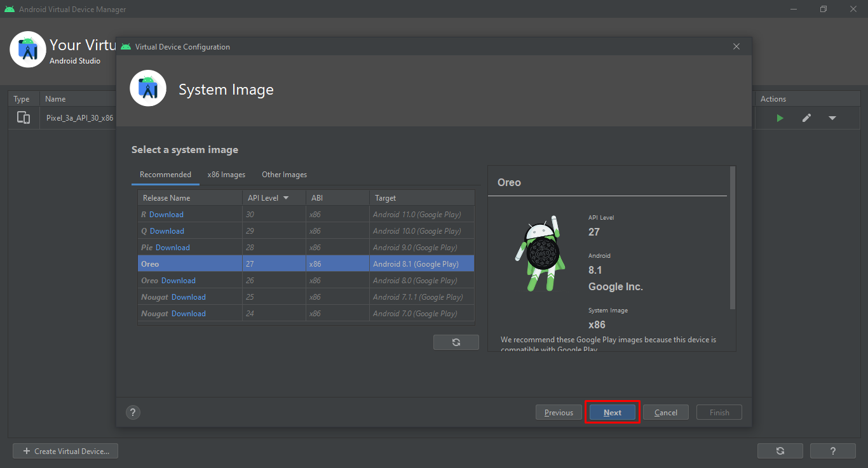Launch the Pixel_3a_API_30_x86 emulator with play icon
This screenshot has width=868, height=468.
780,118
